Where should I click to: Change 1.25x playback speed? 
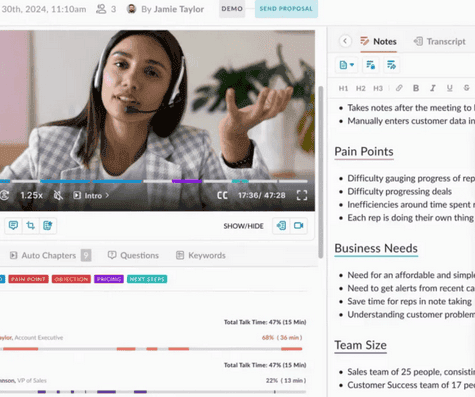click(31, 195)
